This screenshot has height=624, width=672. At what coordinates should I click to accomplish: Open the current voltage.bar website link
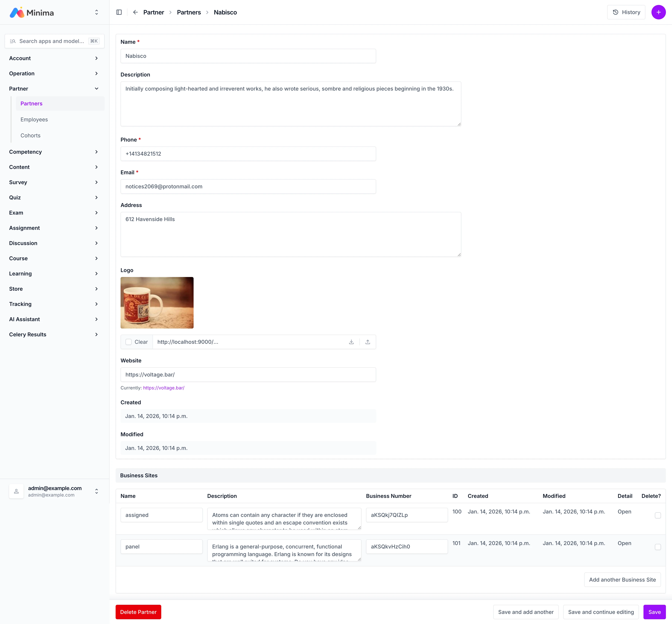[x=164, y=388]
